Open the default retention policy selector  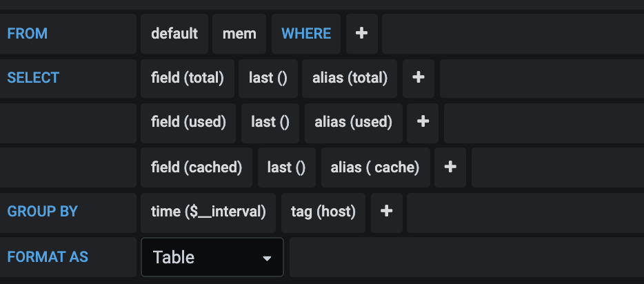pos(174,33)
